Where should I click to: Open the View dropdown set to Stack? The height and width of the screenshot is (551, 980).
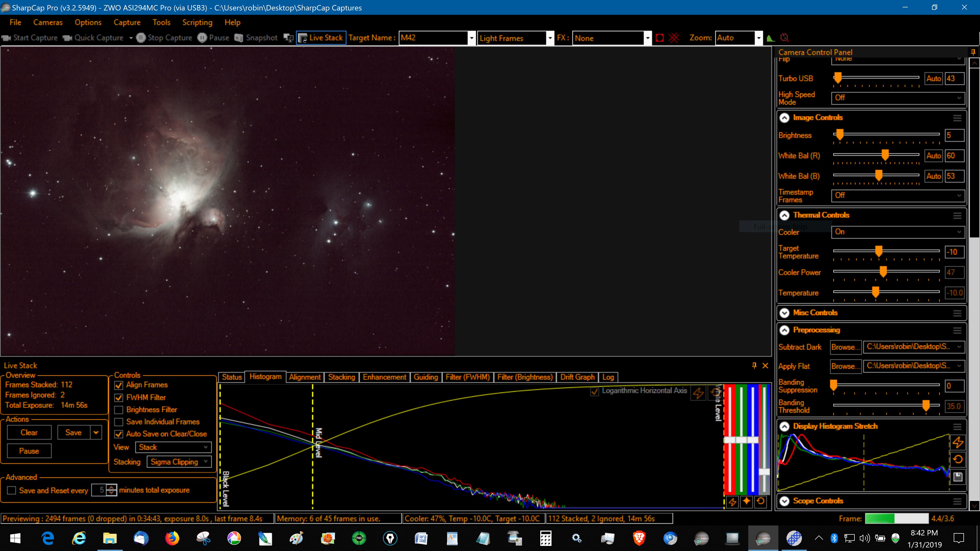pos(173,447)
